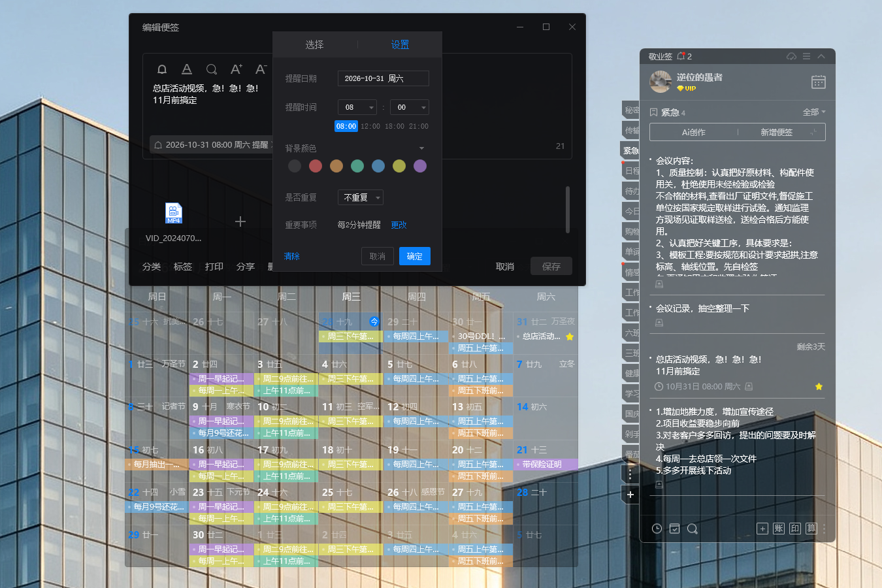This screenshot has height=588, width=882.
Task: Pick the purple background color swatch
Action: click(420, 166)
